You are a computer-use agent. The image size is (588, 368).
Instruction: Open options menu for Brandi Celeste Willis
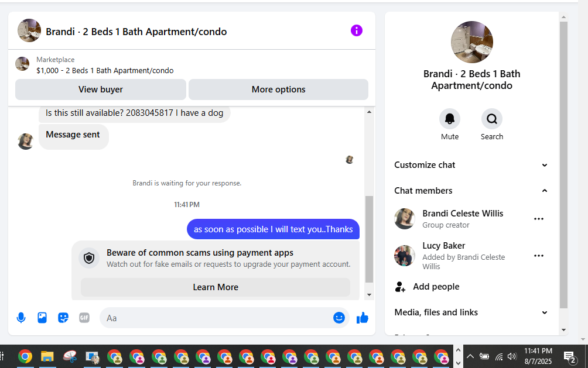pos(538,219)
